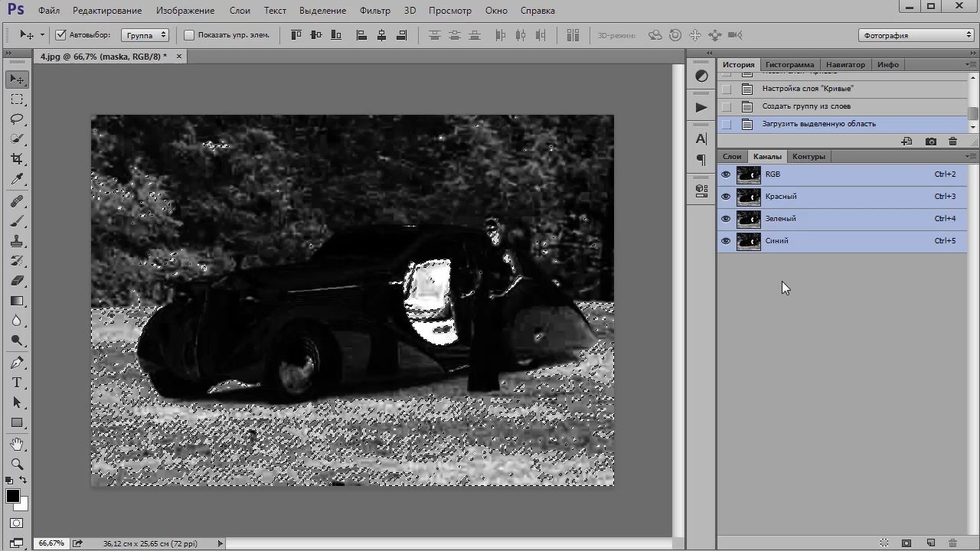Close the 4.jpg document tab

(179, 57)
